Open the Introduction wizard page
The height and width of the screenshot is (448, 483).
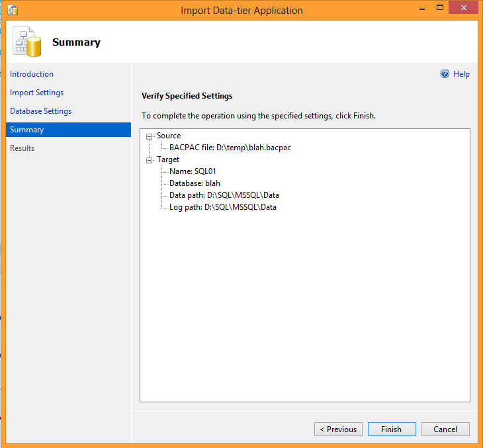32,74
